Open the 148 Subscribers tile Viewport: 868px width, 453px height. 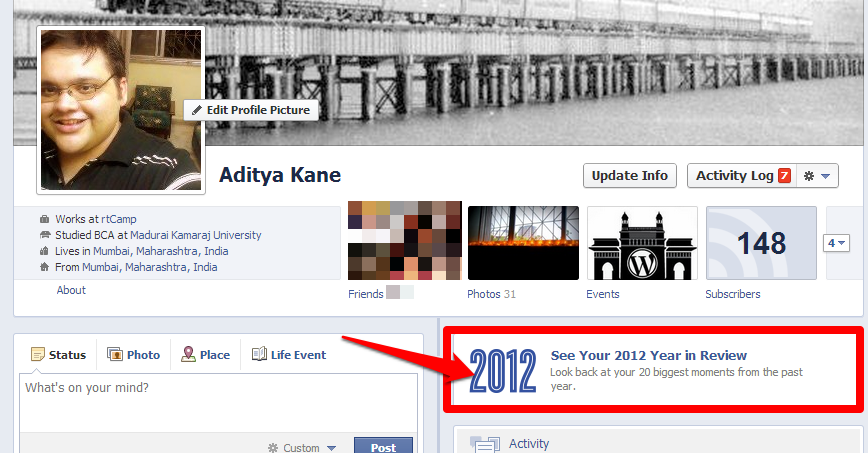761,243
